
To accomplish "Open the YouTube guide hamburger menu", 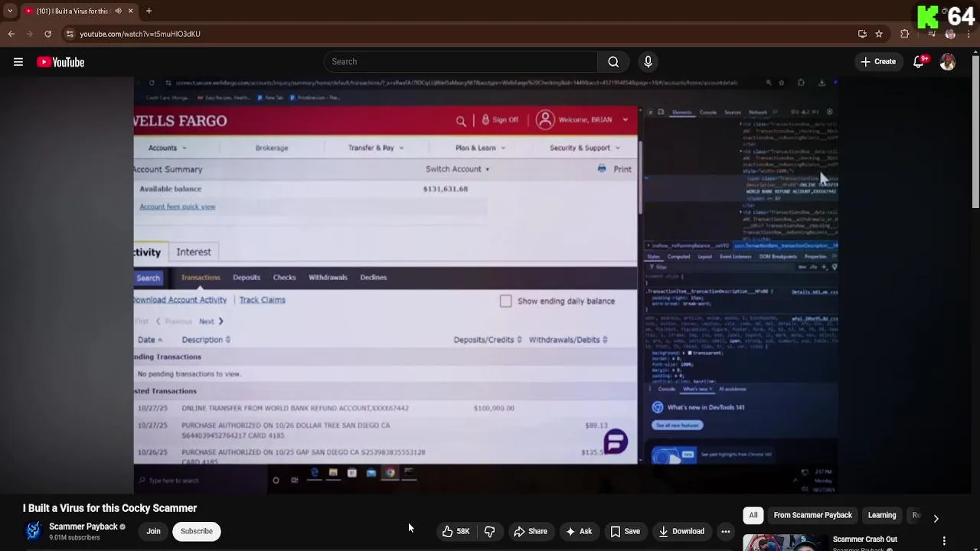I will coord(18,62).
